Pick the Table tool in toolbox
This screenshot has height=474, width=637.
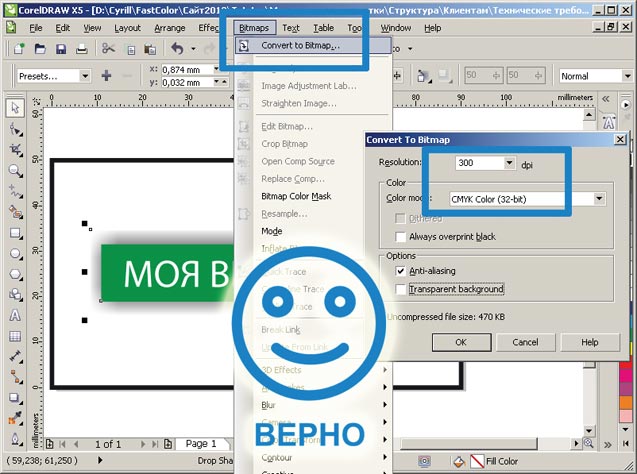point(15,335)
